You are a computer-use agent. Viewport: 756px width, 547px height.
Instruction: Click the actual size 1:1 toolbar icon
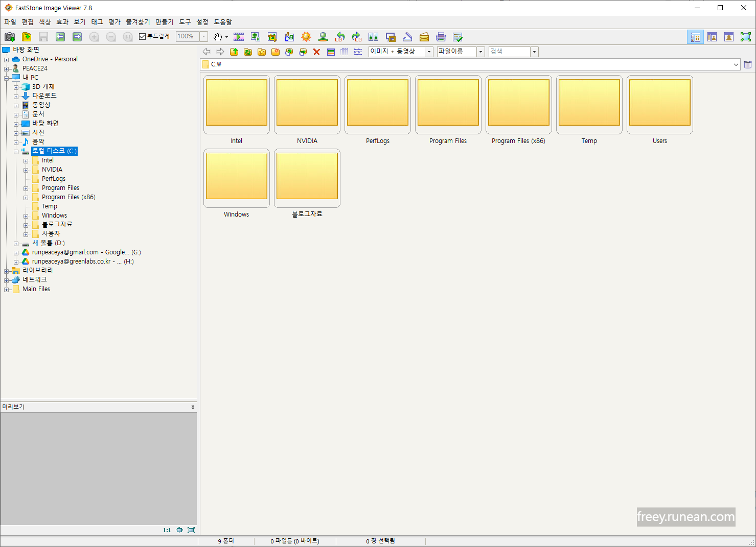(128, 37)
